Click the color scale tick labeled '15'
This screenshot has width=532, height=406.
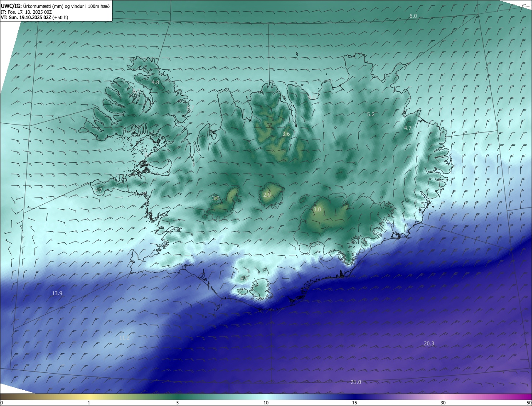pyautogui.click(x=355, y=403)
